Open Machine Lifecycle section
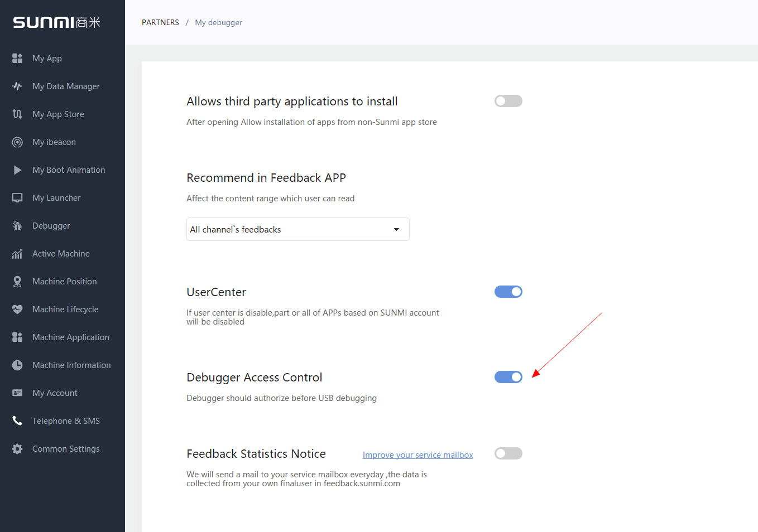The image size is (758, 532). (65, 309)
